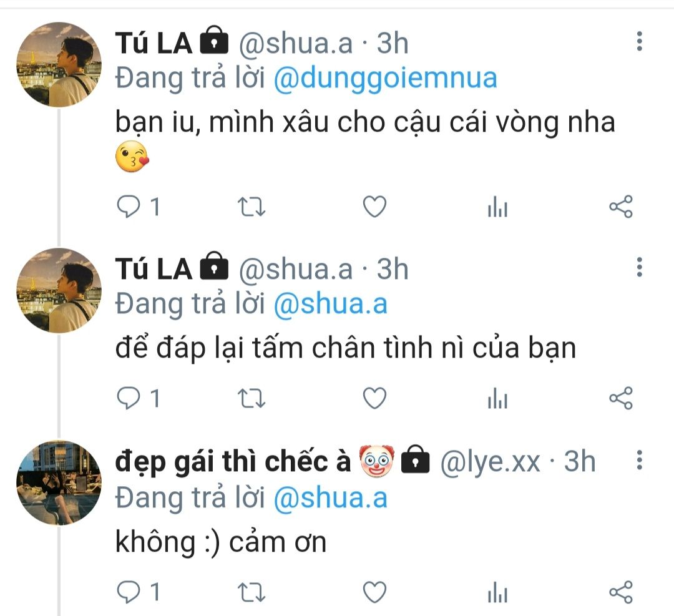674x616 pixels.
Task: Reply to the "không :) cảm ơn" tweet
Action: [129, 591]
